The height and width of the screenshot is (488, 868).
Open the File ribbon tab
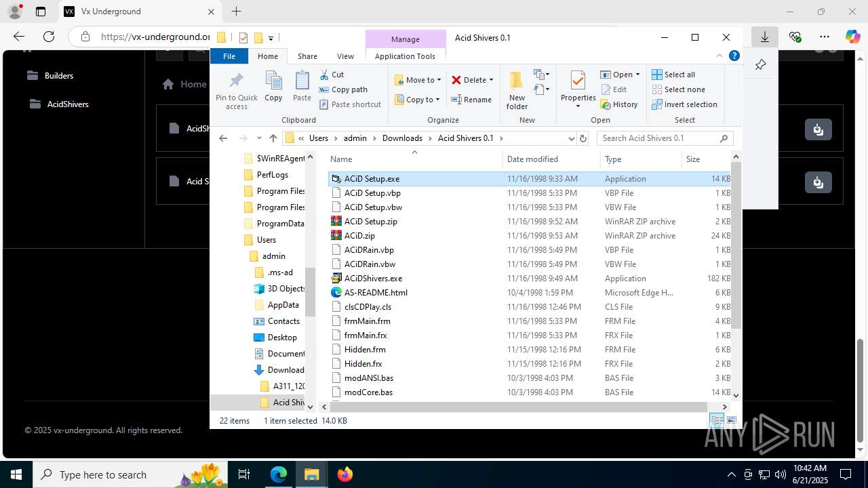[229, 56]
